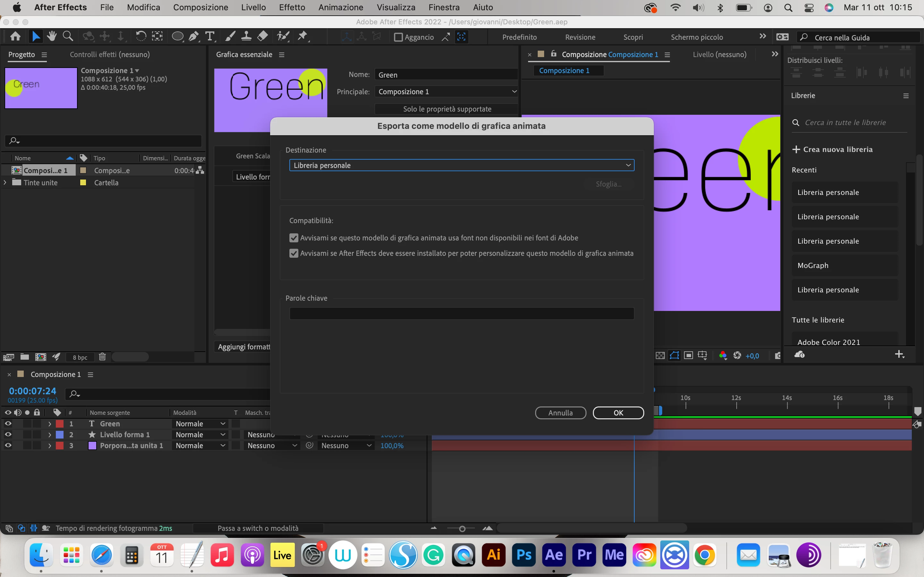Hide the Green text layer
924x577 pixels.
pos(8,423)
